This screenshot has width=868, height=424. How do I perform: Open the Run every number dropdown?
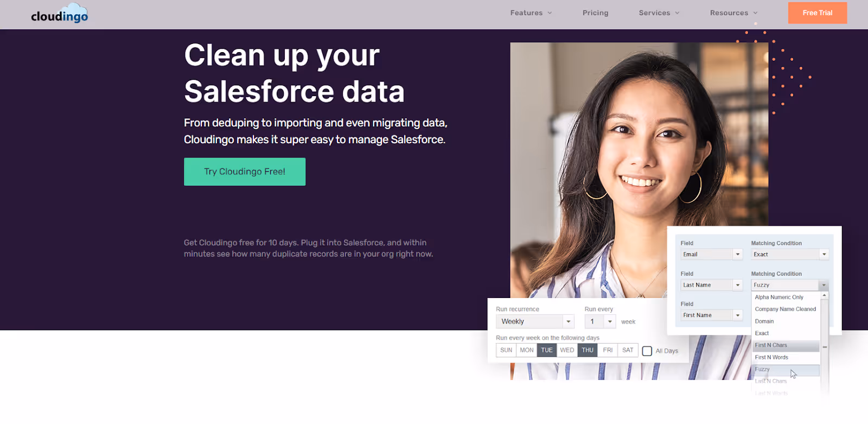tap(600, 321)
